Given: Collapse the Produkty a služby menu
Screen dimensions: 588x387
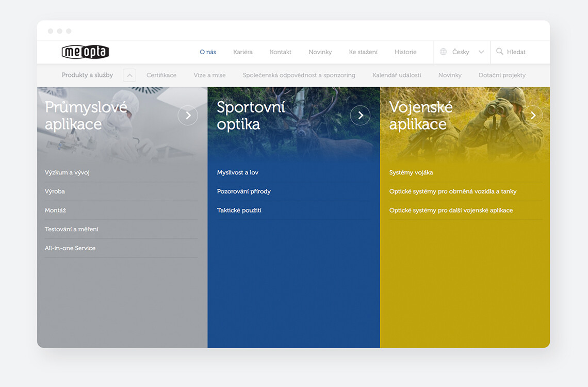Looking at the screenshot, I should (x=129, y=75).
